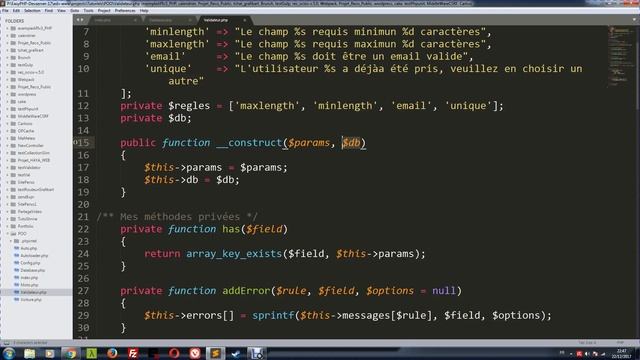Change the PHP syntax in status bar
The height and width of the screenshot is (360, 640).
[620, 343]
